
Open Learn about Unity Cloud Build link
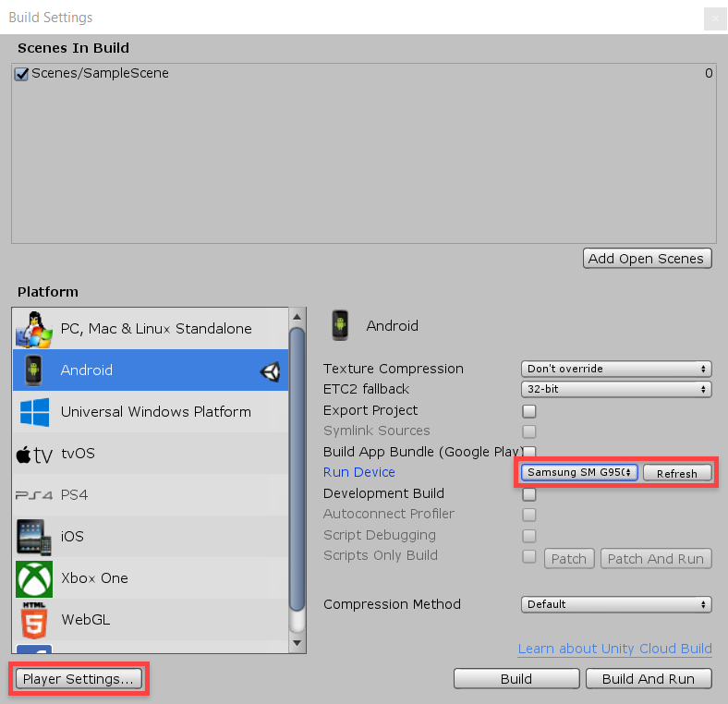[614, 649]
